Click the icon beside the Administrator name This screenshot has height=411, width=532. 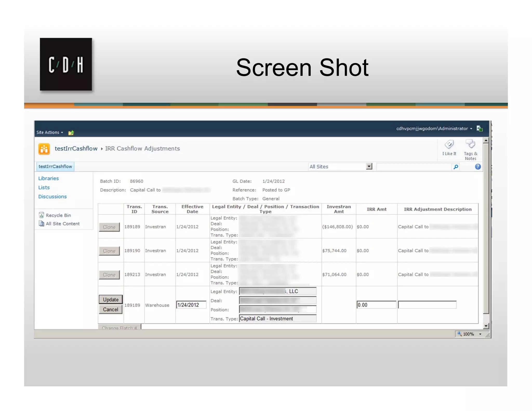coord(480,128)
